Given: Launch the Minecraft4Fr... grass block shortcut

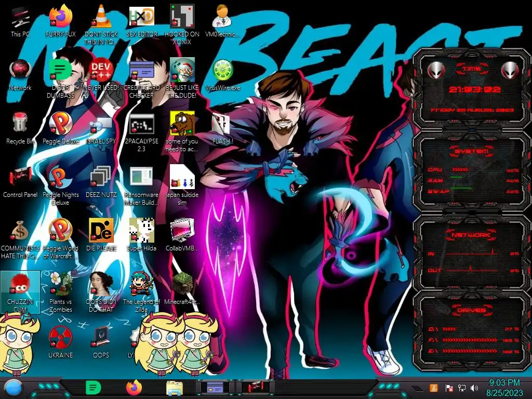Looking at the screenshot, I should pos(182,289).
